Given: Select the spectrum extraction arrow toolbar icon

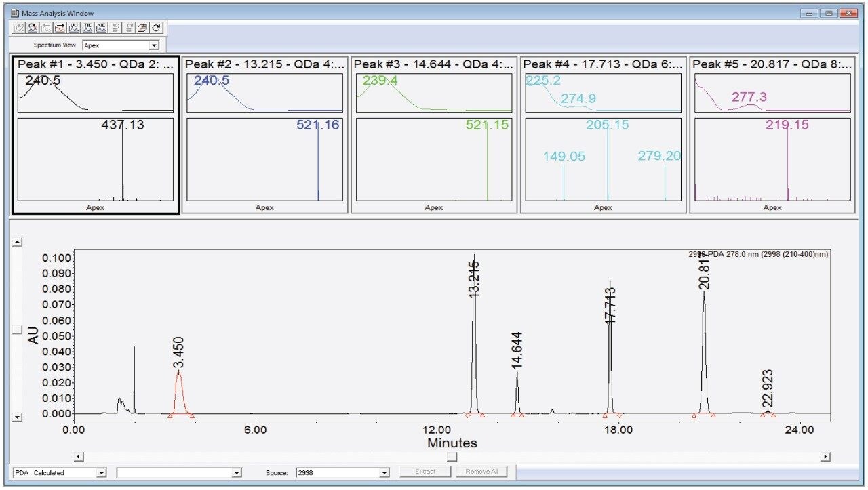Looking at the screenshot, I should [59, 27].
